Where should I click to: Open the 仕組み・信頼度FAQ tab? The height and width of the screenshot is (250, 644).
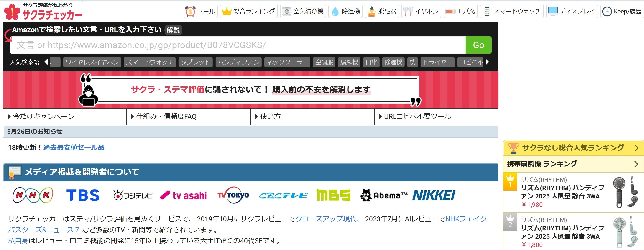[x=189, y=116]
